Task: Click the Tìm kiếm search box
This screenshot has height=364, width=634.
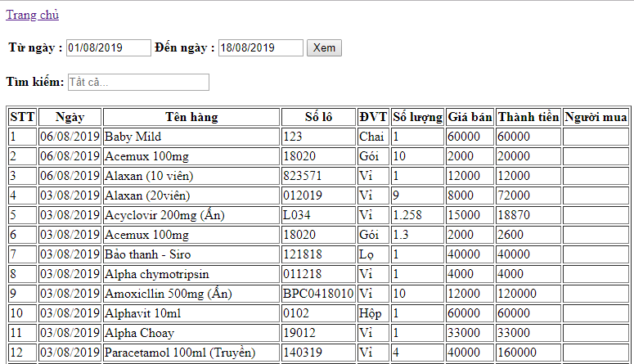Action: pyautogui.click(x=138, y=82)
